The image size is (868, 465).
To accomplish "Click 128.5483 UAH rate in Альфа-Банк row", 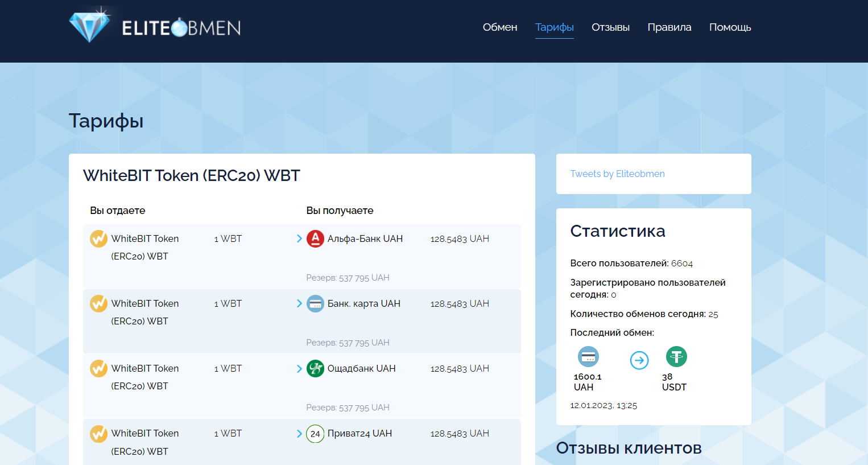I will 460,239.
